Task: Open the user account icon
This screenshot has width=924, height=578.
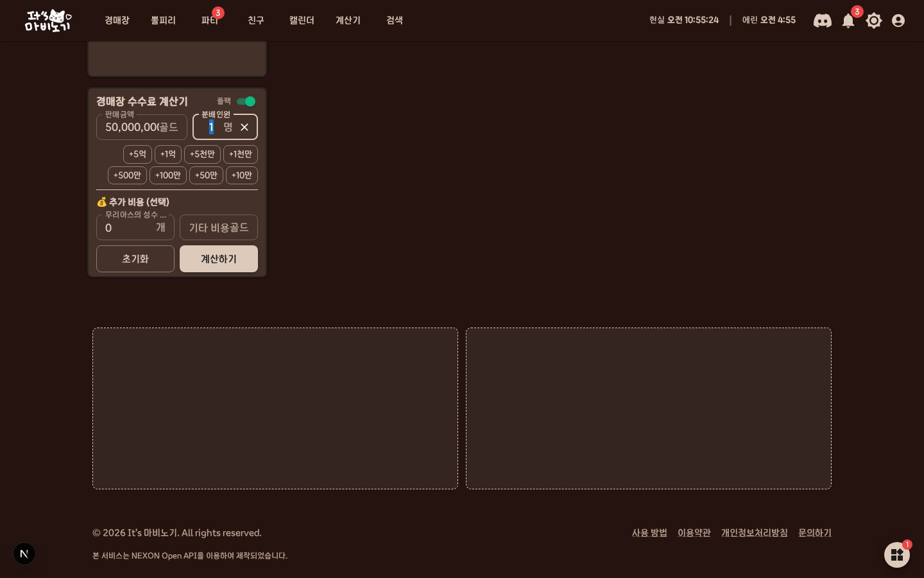Action: 898,21
